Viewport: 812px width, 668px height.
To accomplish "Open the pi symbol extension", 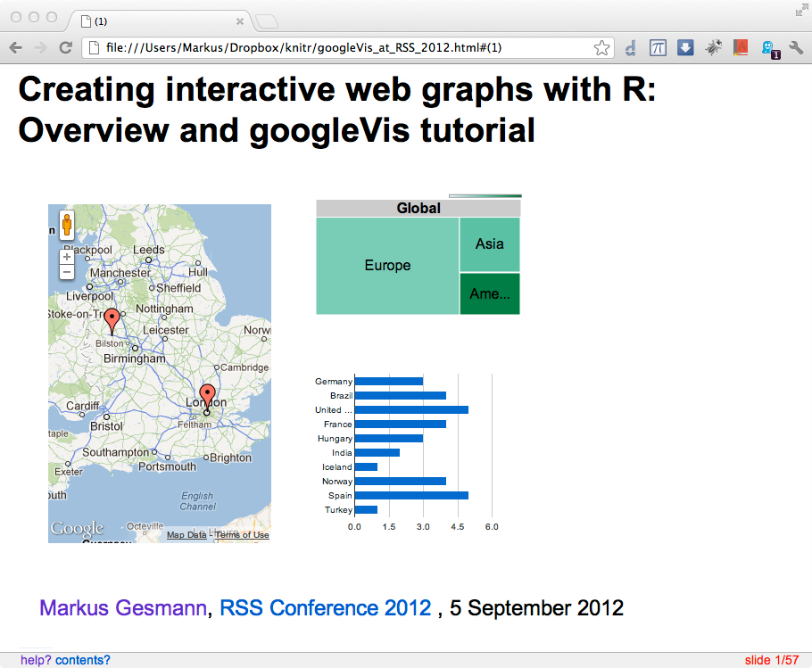I will (658, 48).
